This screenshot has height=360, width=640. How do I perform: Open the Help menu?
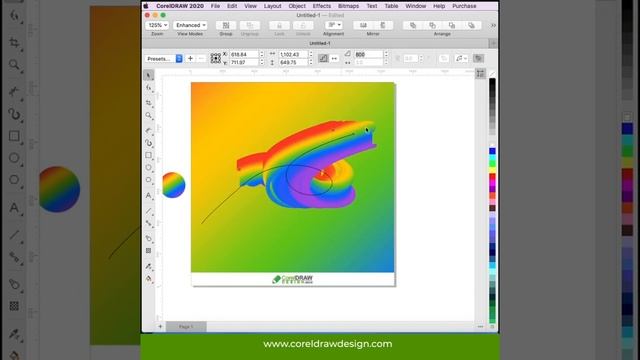click(x=439, y=6)
